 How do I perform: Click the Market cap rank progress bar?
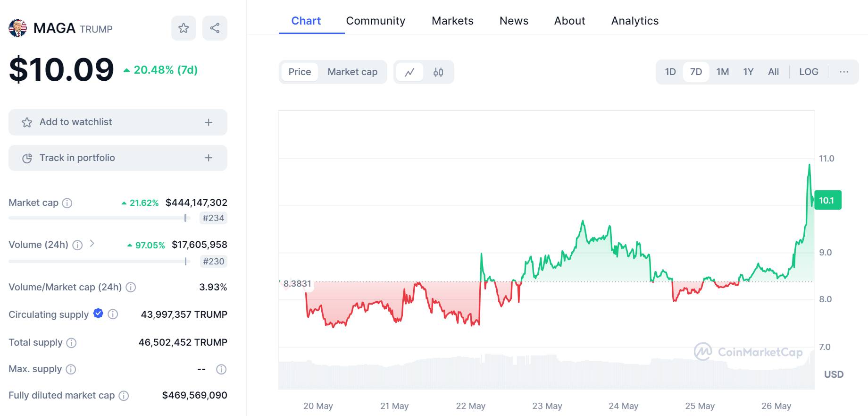[99, 218]
